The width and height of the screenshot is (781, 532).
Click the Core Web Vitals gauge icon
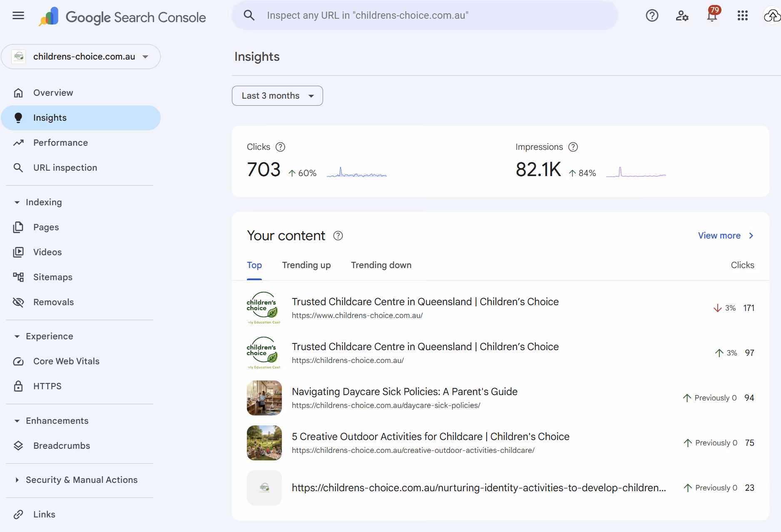[18, 361]
